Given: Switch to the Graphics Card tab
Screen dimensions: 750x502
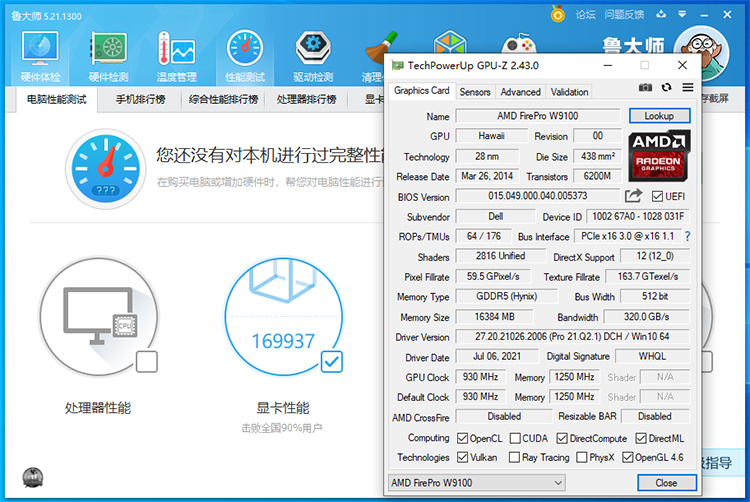Looking at the screenshot, I should tap(421, 90).
